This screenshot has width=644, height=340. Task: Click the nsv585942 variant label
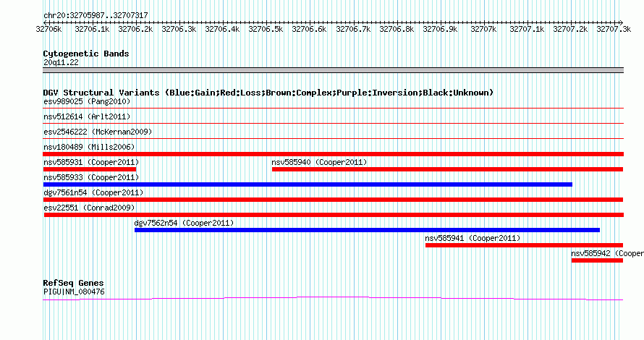pyautogui.click(x=607, y=253)
